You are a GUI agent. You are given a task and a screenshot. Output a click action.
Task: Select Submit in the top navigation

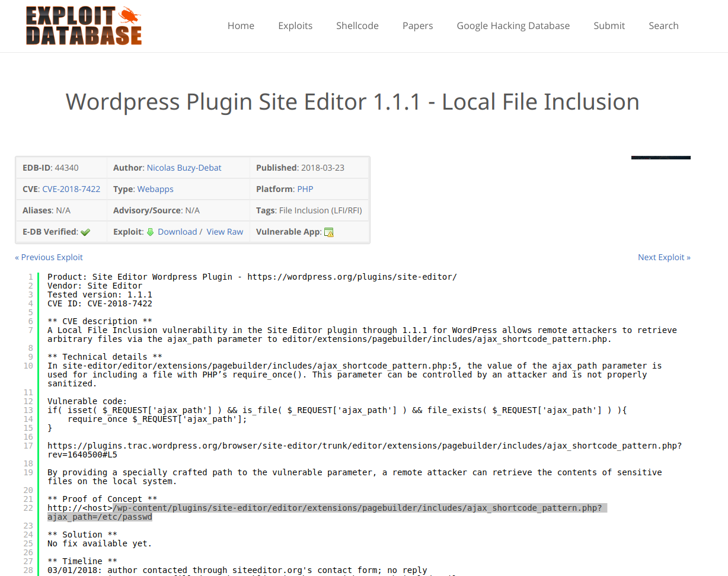[x=609, y=25]
